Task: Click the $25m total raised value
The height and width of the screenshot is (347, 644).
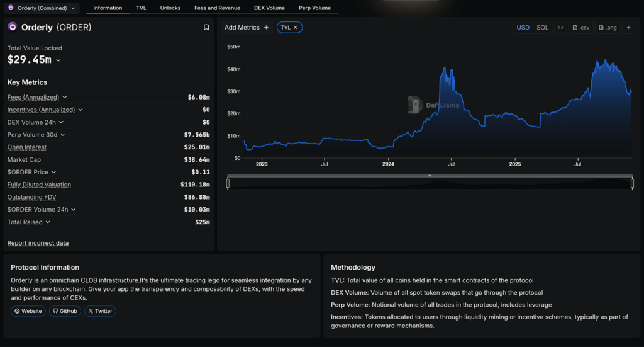Action: 203,222
